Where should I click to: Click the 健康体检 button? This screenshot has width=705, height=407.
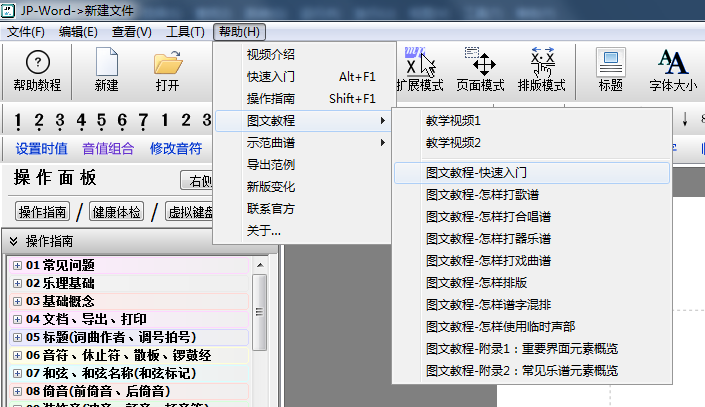coord(116,211)
